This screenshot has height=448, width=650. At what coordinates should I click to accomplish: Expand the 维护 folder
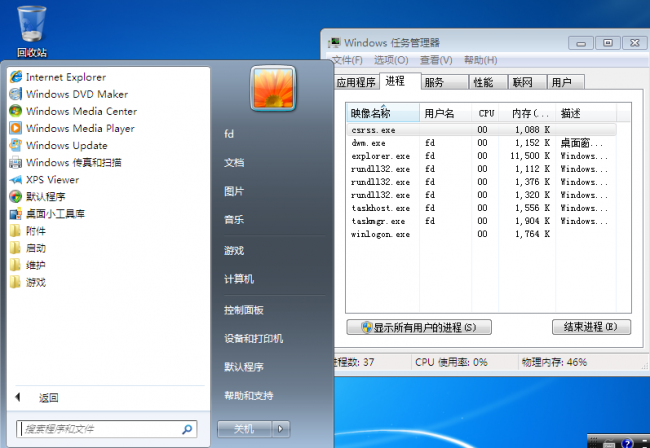pos(28,265)
